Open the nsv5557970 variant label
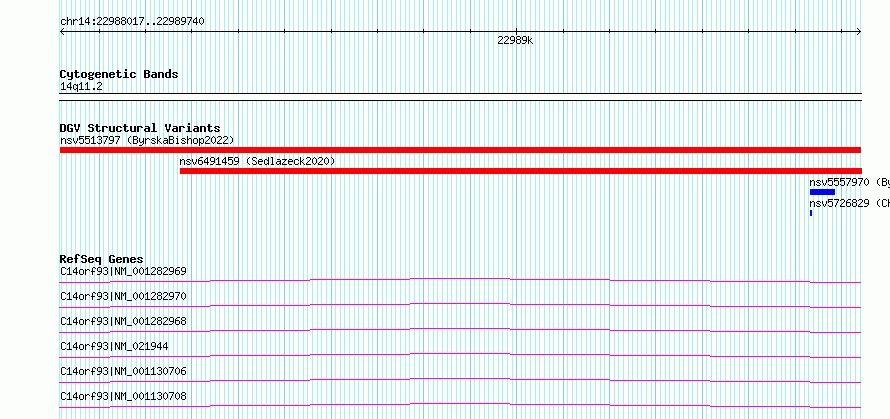 pos(849,183)
